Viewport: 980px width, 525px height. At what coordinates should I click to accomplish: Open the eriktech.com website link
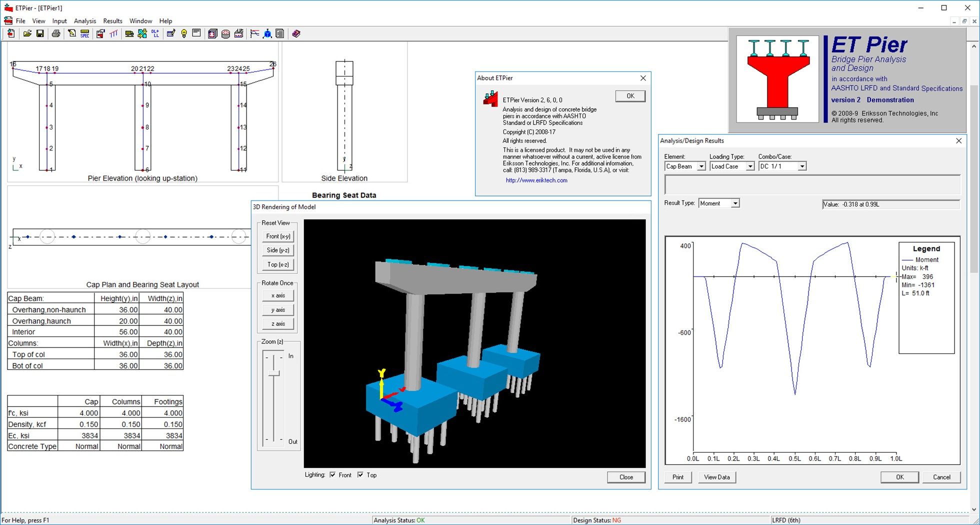(x=536, y=180)
